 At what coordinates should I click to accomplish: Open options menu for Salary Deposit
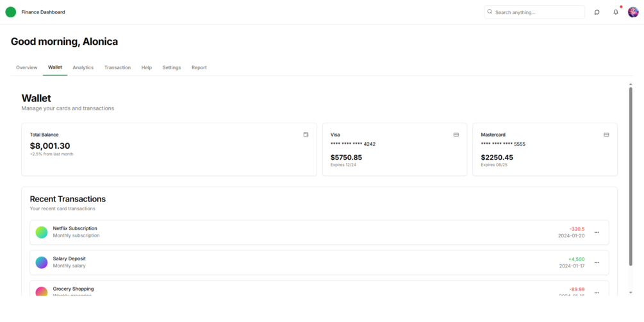click(x=597, y=262)
